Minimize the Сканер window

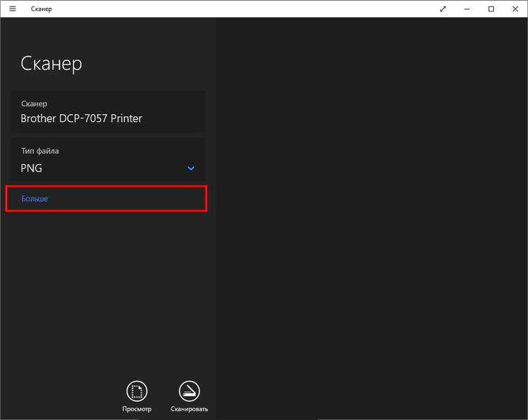tap(467, 9)
